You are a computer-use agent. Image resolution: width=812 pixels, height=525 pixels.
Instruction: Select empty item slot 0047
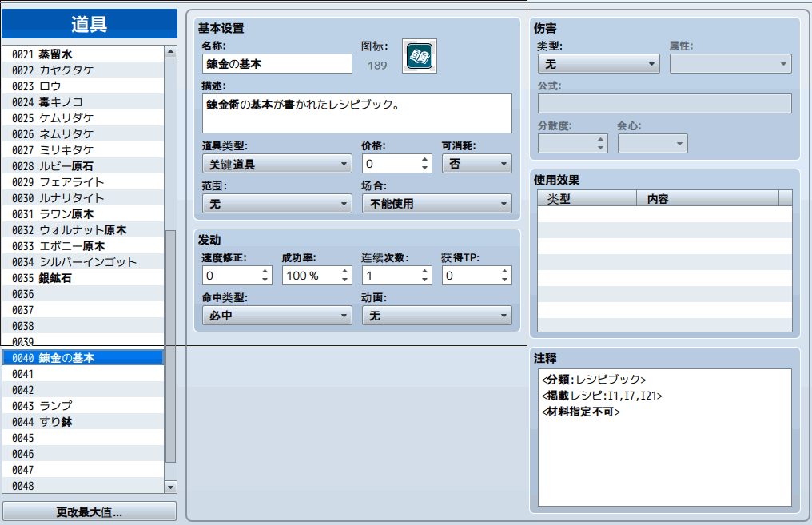tap(83, 470)
